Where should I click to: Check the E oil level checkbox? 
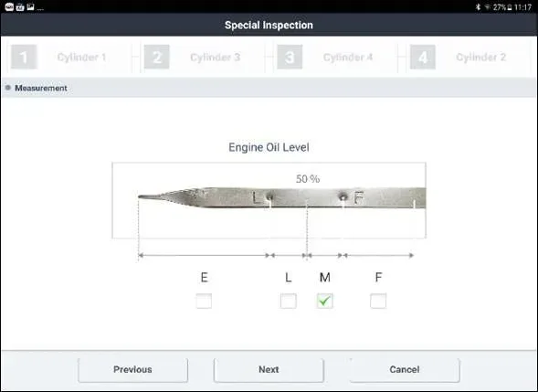[204, 301]
